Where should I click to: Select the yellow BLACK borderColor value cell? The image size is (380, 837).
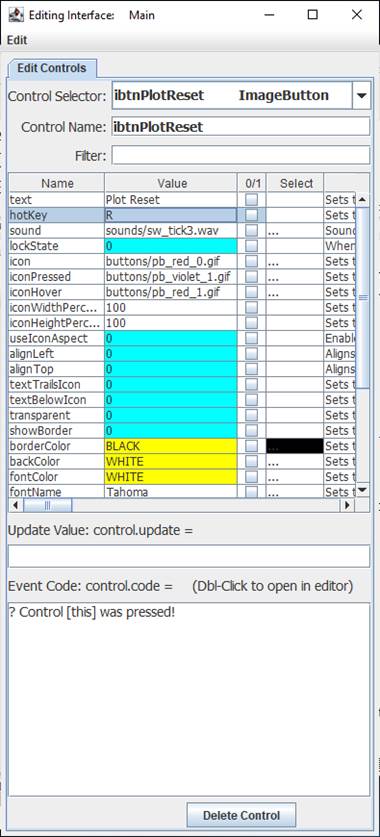pos(171,446)
